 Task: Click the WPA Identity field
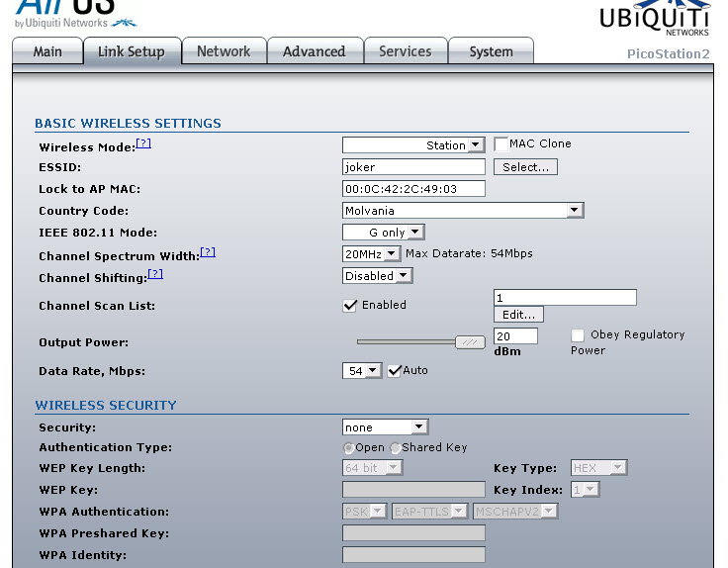(413, 555)
